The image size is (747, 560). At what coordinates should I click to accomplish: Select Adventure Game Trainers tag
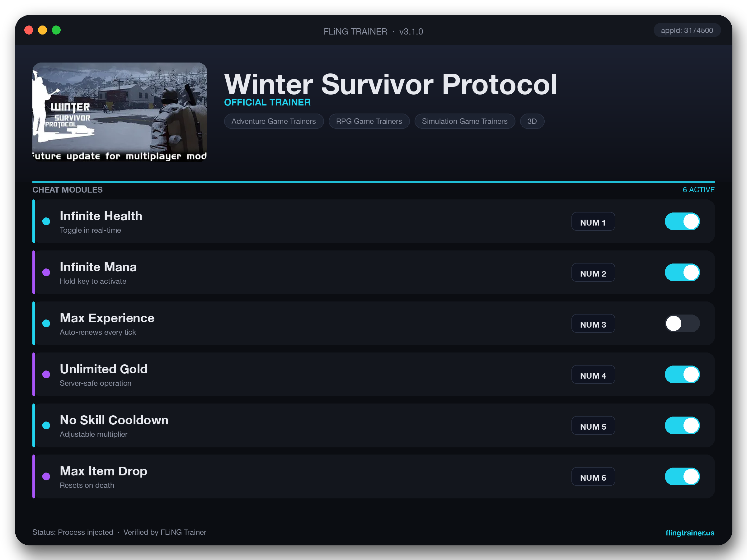274,121
